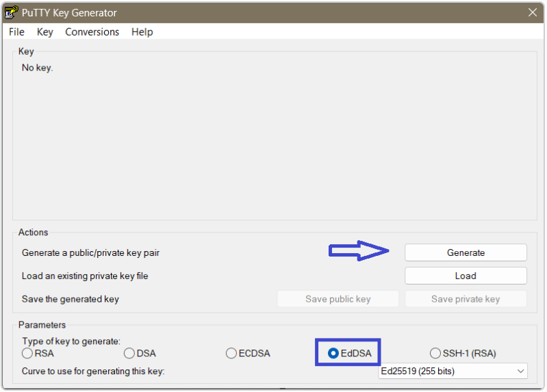The image size is (547, 392).
Task: Click the PuTTY Key Generator title bar icon
Action: coord(11,12)
